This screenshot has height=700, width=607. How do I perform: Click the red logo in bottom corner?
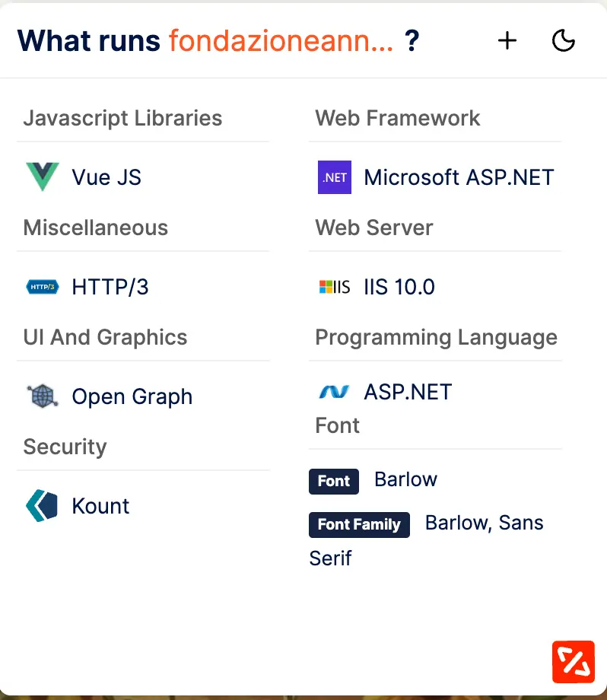pos(573,661)
